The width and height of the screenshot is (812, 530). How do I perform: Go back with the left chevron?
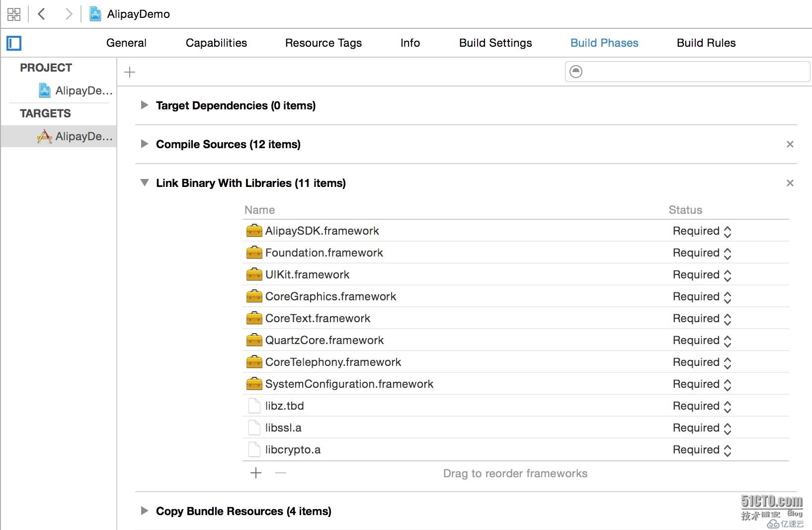click(42, 14)
